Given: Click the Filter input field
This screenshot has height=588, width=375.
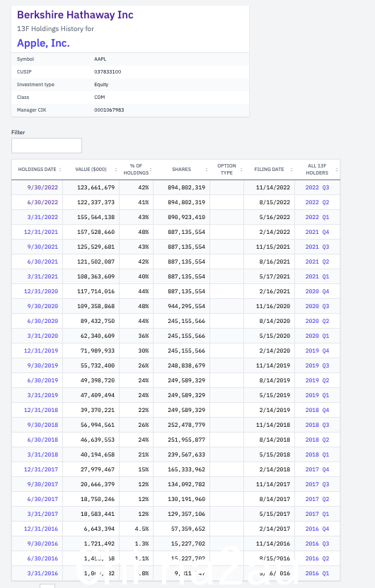Looking at the screenshot, I should pyautogui.click(x=47, y=146).
